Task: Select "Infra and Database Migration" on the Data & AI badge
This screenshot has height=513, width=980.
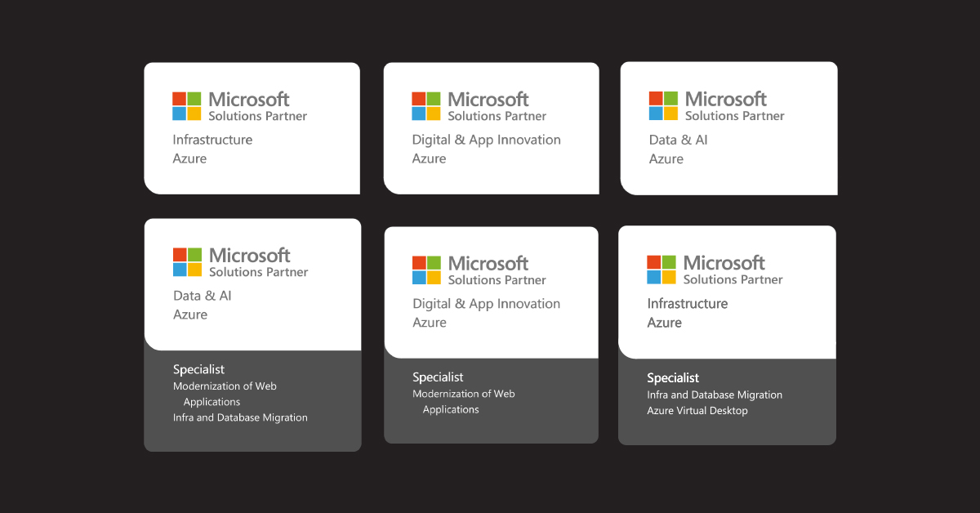Action: [240, 417]
